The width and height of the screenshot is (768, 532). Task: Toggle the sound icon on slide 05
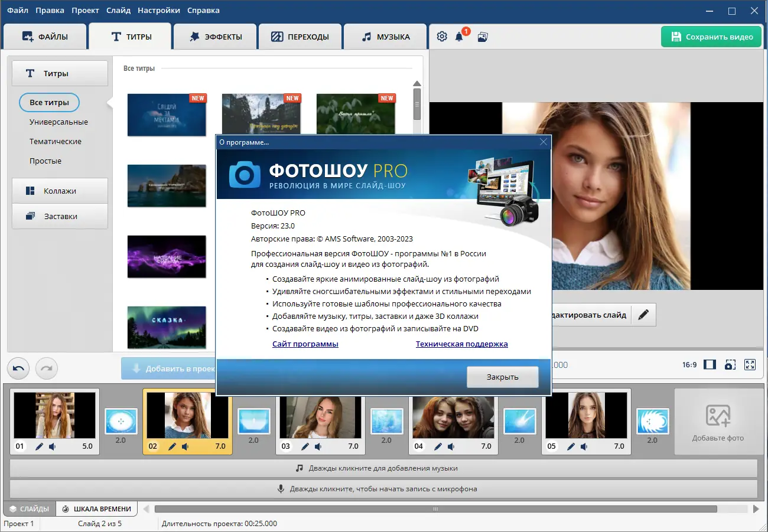(585, 446)
